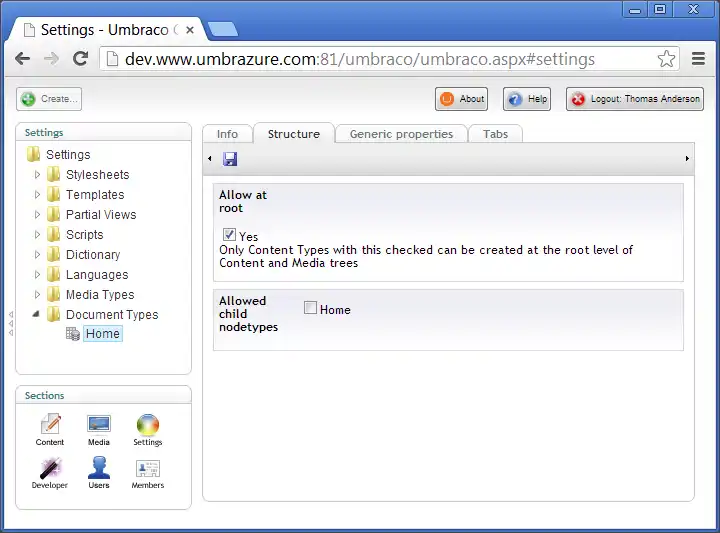Screen dimensions: 720x533
Task: Select the Structure tab
Action: point(294,134)
